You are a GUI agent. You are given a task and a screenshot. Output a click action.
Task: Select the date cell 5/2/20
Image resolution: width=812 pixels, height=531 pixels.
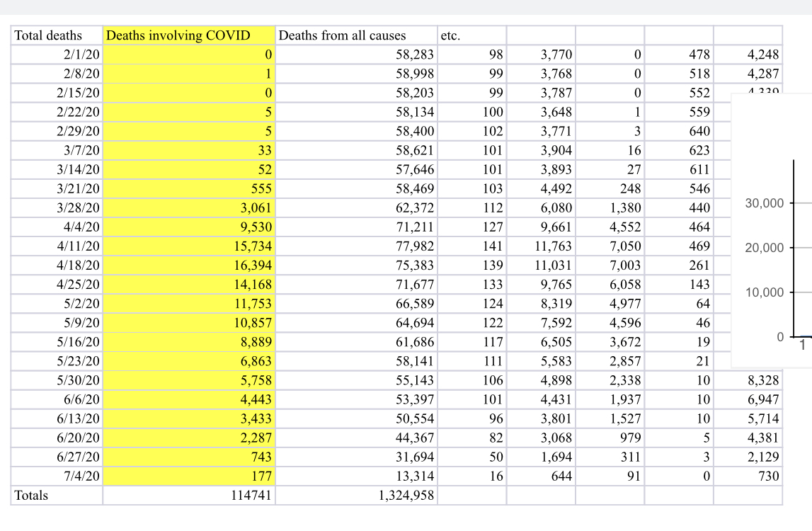(57, 304)
